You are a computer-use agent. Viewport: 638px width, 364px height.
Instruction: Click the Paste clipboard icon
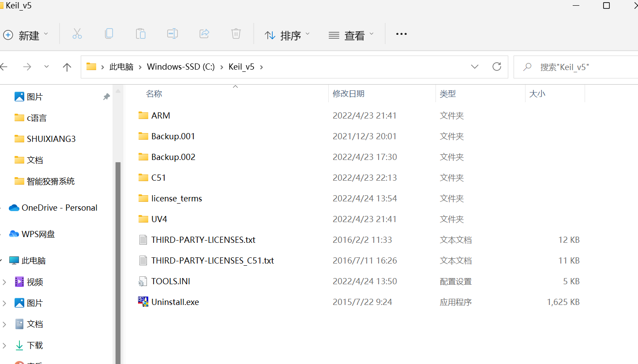tap(140, 33)
